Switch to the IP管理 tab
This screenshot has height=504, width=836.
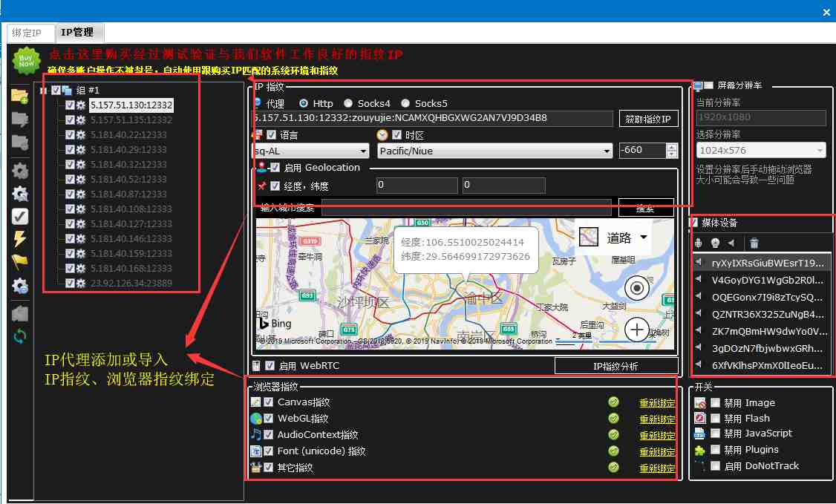[78, 33]
